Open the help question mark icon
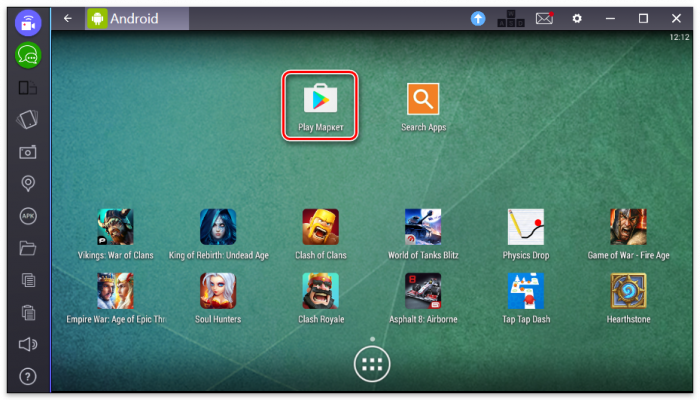700x400 pixels. [28, 377]
